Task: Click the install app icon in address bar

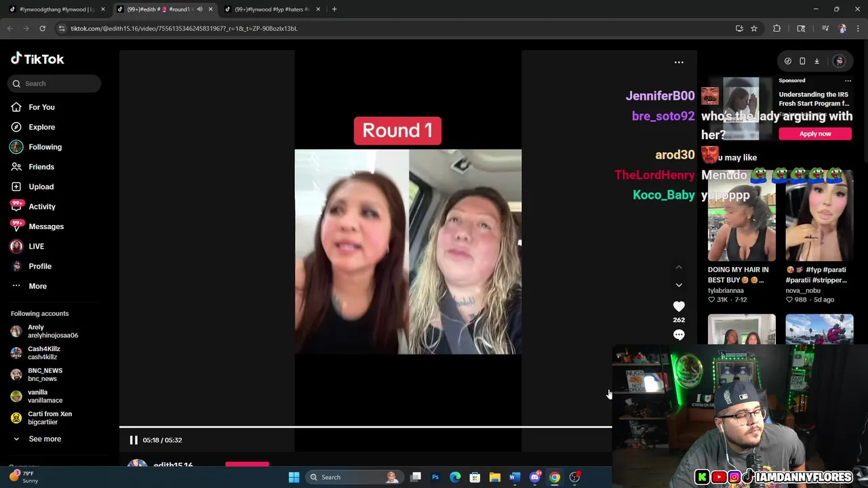Action: [x=739, y=28]
